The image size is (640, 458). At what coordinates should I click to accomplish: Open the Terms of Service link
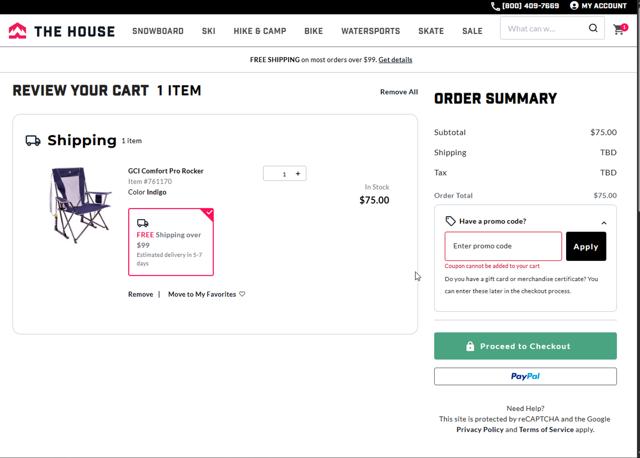click(546, 429)
